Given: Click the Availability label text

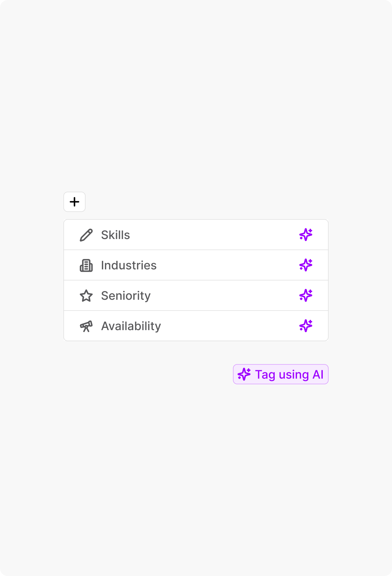Looking at the screenshot, I should (x=131, y=326).
